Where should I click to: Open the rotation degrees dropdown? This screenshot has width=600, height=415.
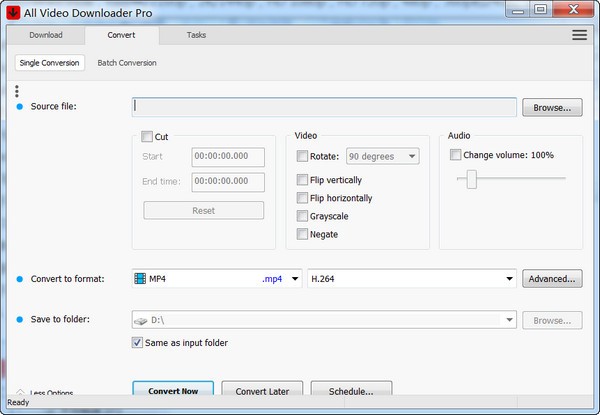point(382,156)
